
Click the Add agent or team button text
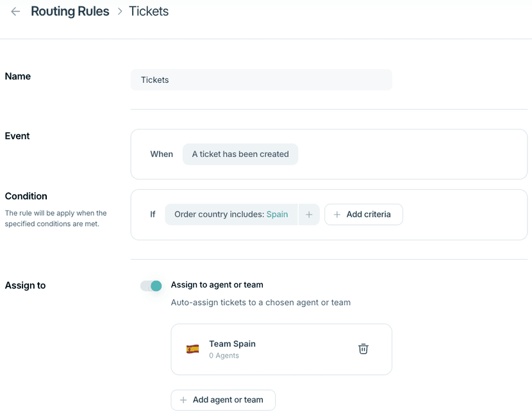[x=228, y=400]
